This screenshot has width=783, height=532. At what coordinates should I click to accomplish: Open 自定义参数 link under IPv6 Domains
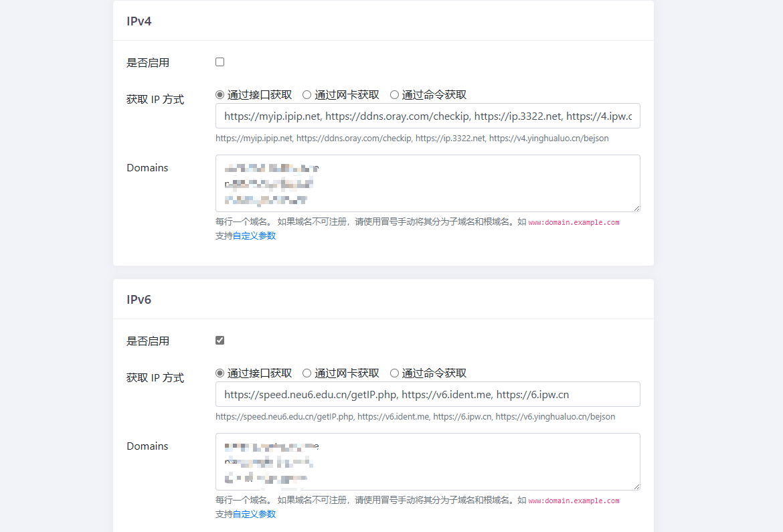click(x=254, y=514)
